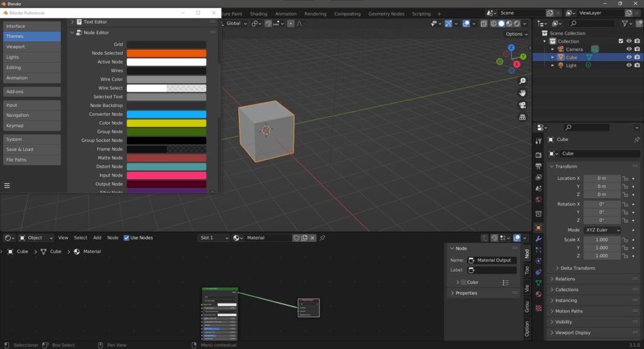The width and height of the screenshot is (644, 349).
Task: Toggle the Use Nodes checkbox
Action: pyautogui.click(x=126, y=238)
